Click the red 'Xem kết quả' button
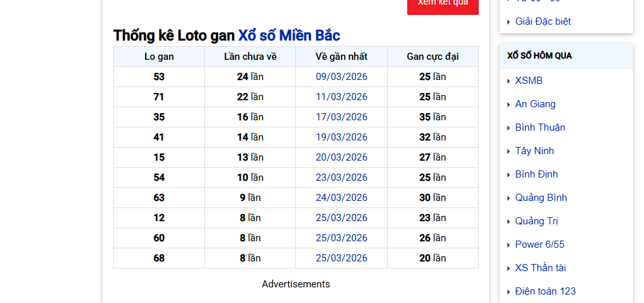The width and height of the screenshot is (644, 303). pyautogui.click(x=443, y=4)
